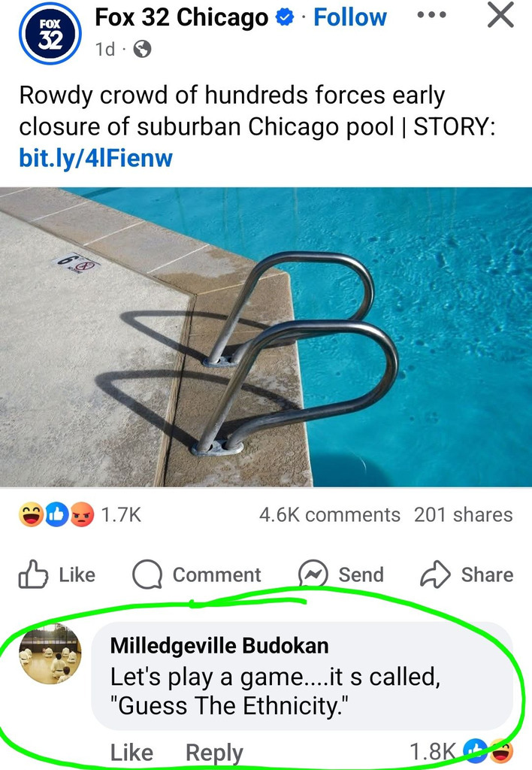Screen dimensions: 532x770
Task: Click the Fox 32 Chicago page name
Action: (182, 17)
